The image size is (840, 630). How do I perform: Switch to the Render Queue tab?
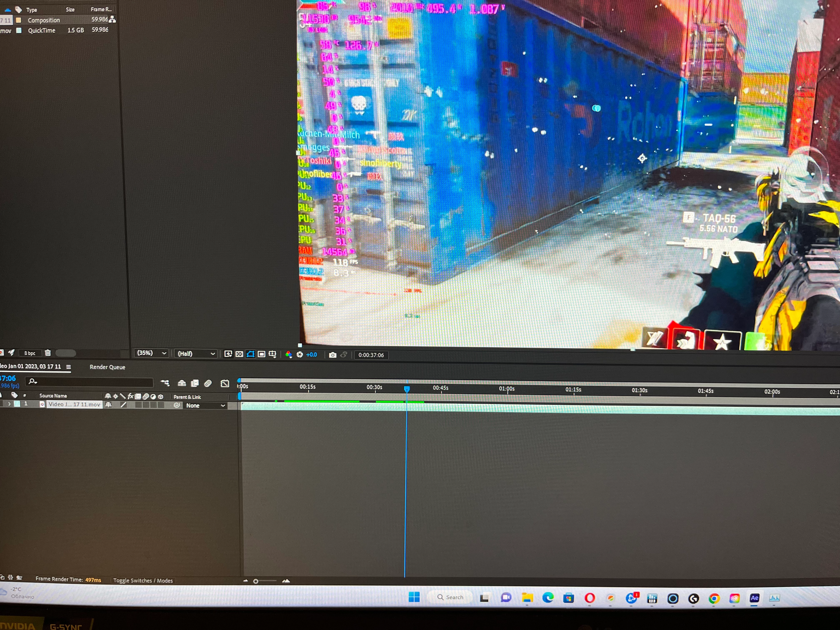pyautogui.click(x=107, y=367)
